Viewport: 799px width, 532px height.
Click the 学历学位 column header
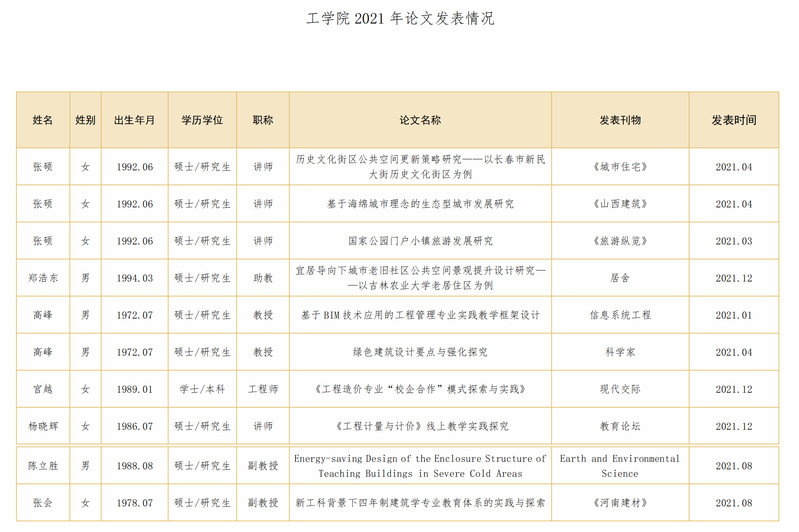tap(202, 120)
